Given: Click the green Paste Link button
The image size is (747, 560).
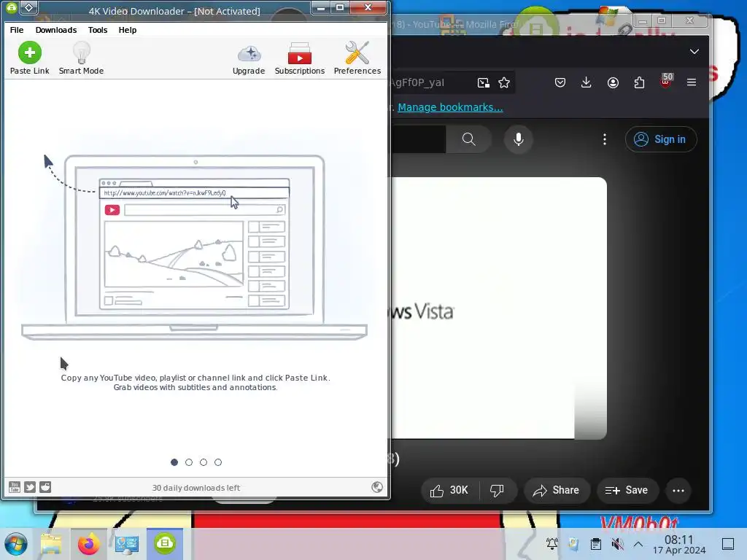Looking at the screenshot, I should coord(29,58).
